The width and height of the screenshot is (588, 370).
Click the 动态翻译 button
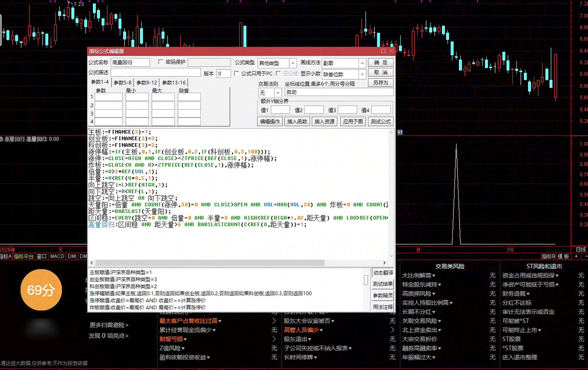pos(383,273)
